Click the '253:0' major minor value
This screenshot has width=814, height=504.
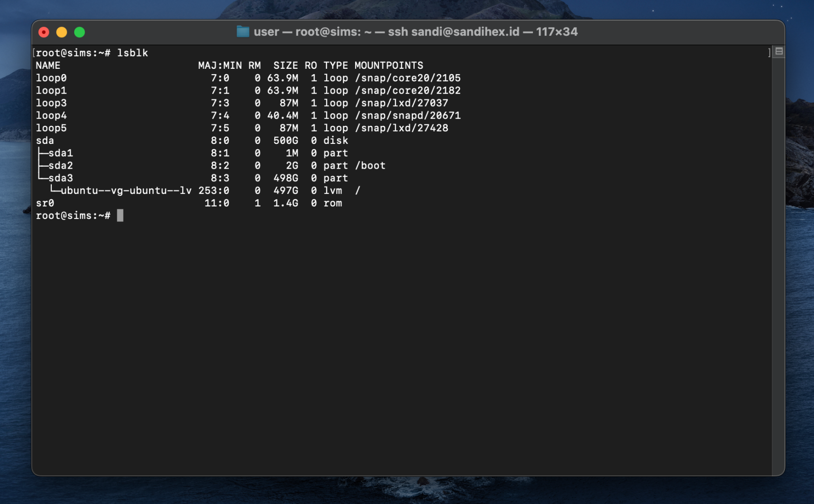tap(214, 191)
